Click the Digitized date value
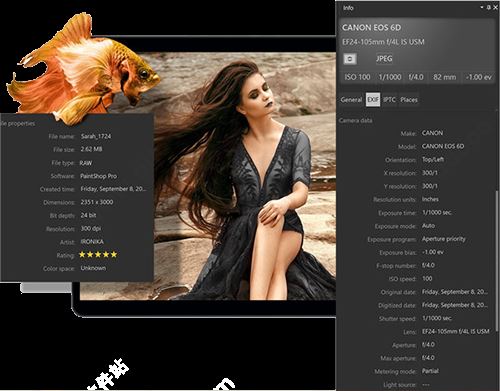 click(455, 305)
